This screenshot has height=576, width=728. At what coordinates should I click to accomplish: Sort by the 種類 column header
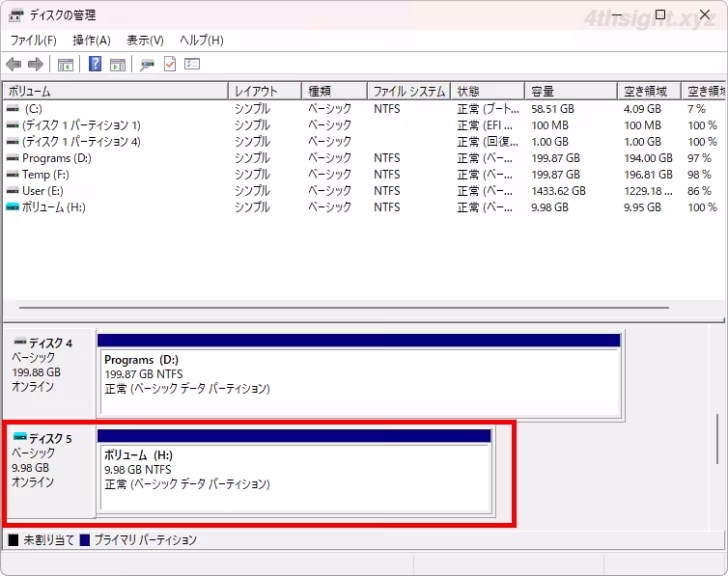click(334, 91)
